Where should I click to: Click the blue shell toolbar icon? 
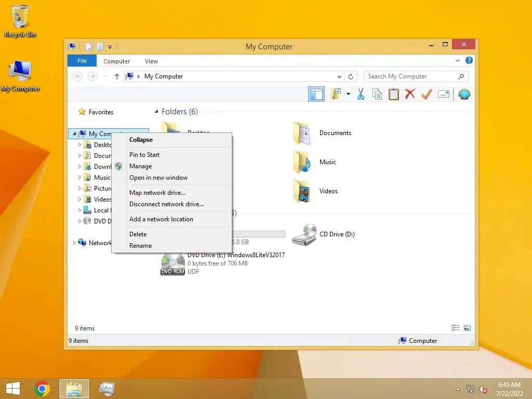pos(464,94)
